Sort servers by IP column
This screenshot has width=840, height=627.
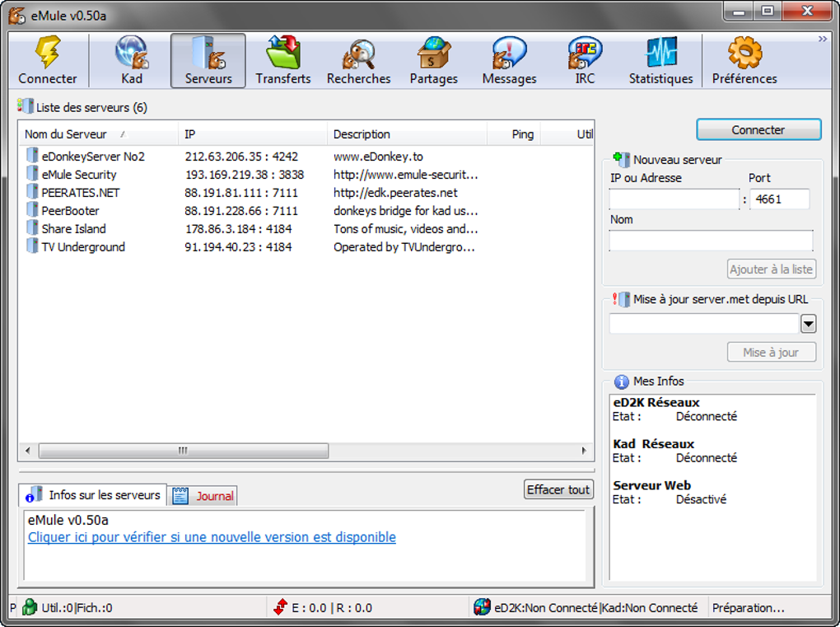[x=252, y=134]
